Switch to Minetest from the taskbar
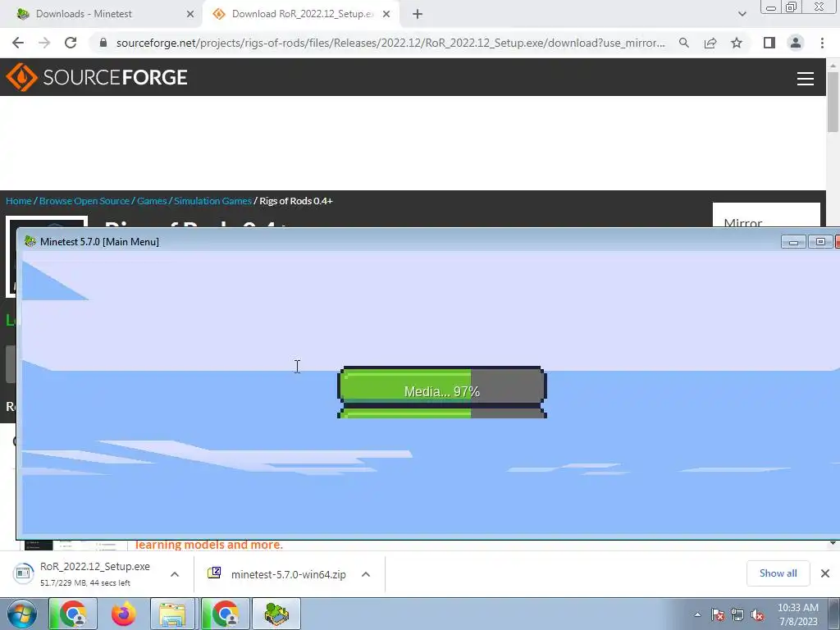Viewport: 840px width, 630px height. coord(276,614)
